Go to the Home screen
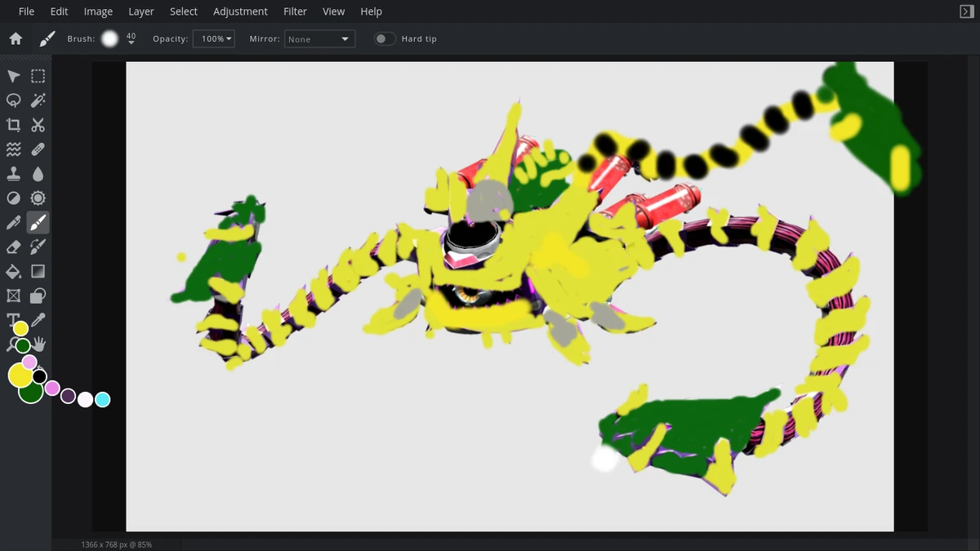Viewport: 980px width, 551px height. (16, 38)
